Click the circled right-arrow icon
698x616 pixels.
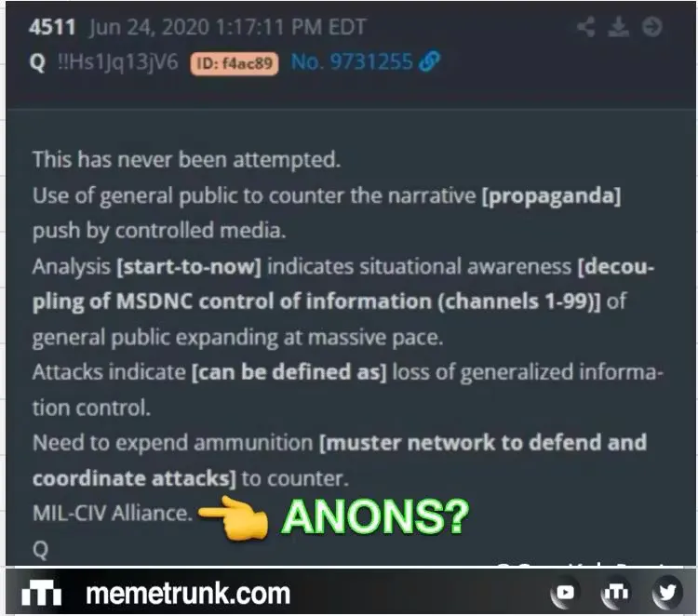(x=651, y=27)
